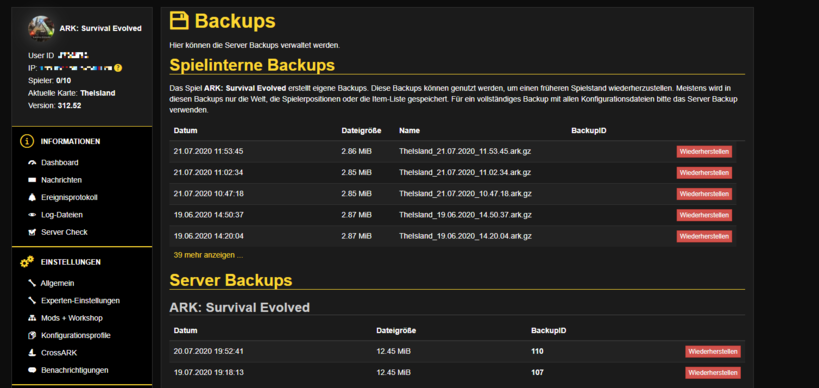Click the Server Backups heading
This screenshot has width=819, height=388.
(231, 280)
